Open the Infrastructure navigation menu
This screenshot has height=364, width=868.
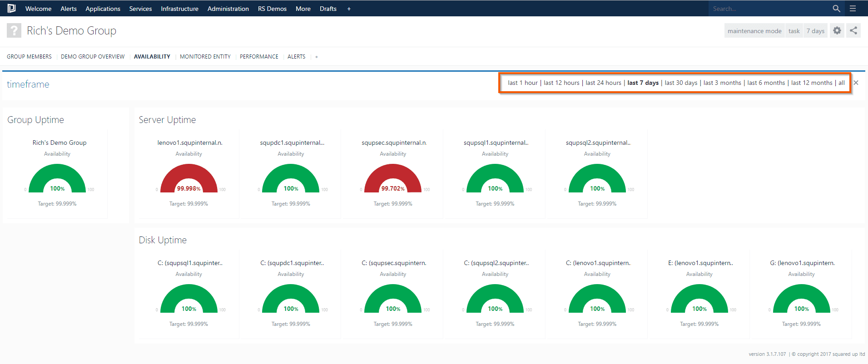pos(179,9)
